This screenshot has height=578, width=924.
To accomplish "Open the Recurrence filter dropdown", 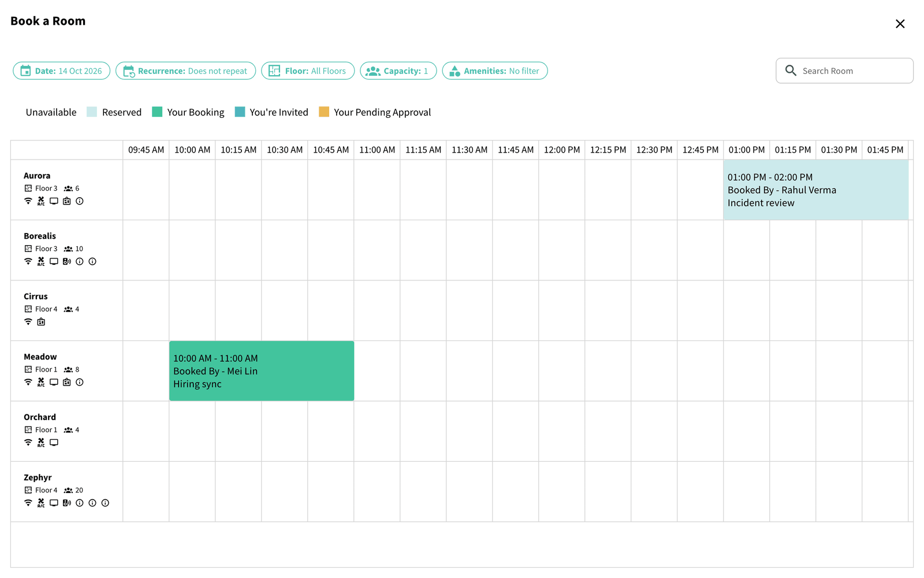I will click(185, 71).
